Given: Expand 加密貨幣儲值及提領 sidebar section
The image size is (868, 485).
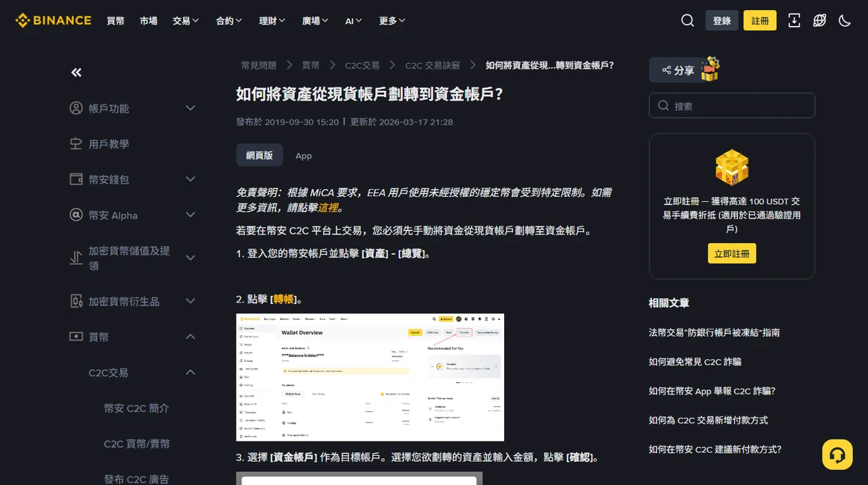Looking at the screenshot, I should click(190, 258).
